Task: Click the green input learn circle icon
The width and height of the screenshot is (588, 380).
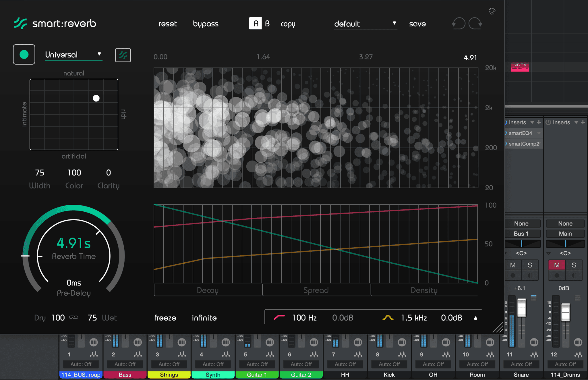Action: (24, 54)
